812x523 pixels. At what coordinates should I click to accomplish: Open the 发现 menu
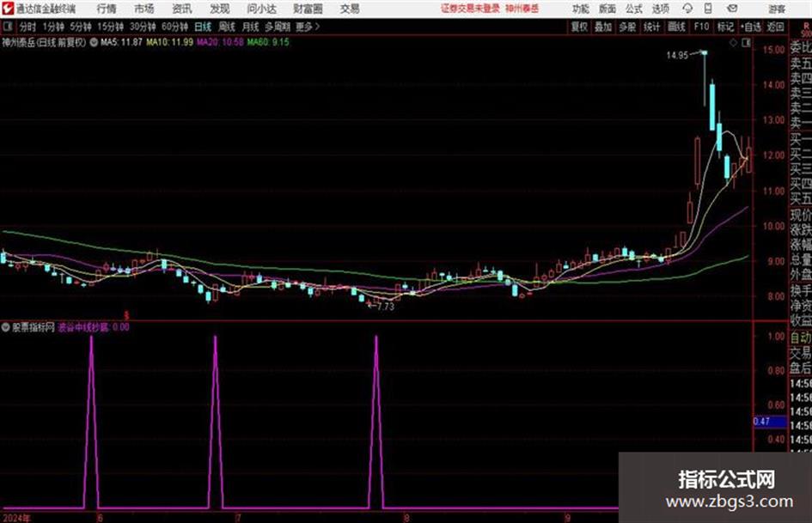[x=220, y=9]
